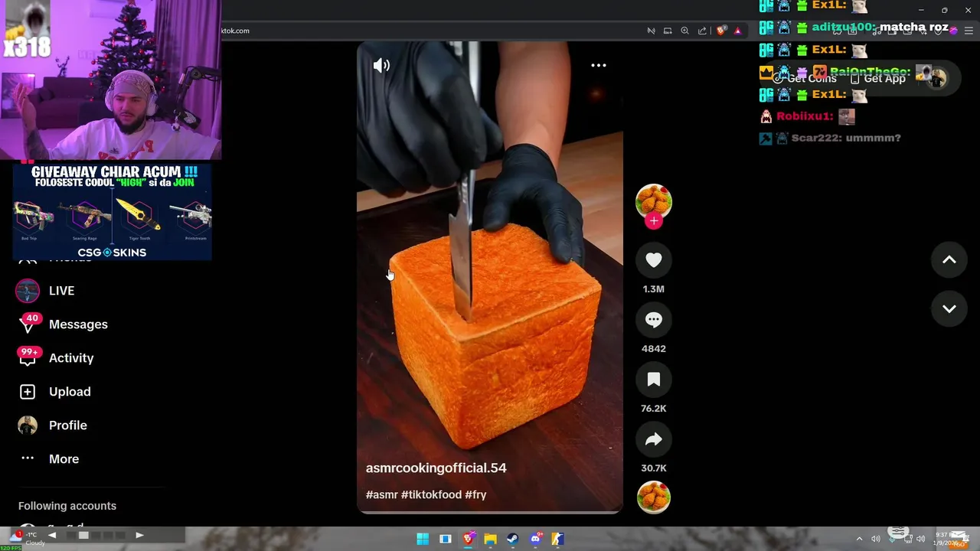Screen dimensions: 980x551
Task: Click the share page icon in address bar
Action: [702, 31]
